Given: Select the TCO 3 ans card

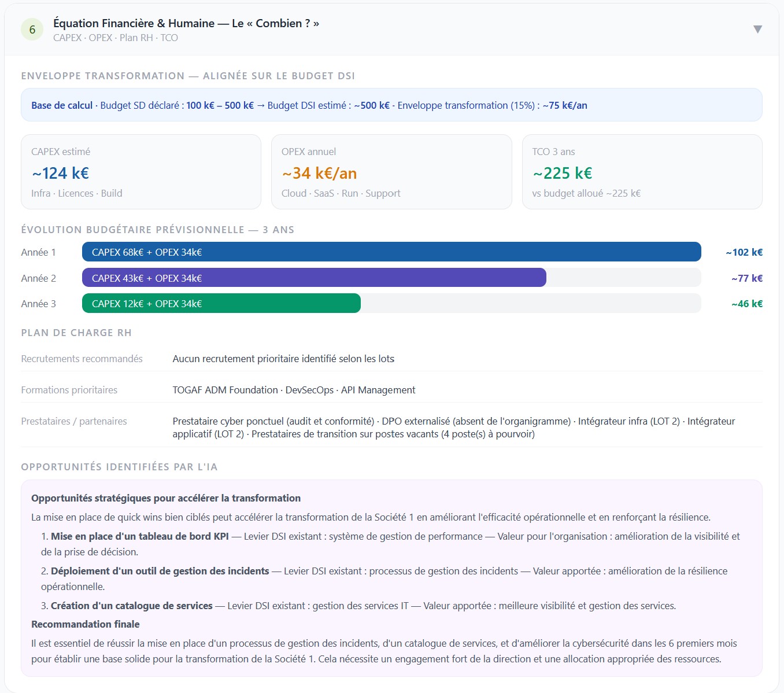Looking at the screenshot, I should (x=642, y=172).
